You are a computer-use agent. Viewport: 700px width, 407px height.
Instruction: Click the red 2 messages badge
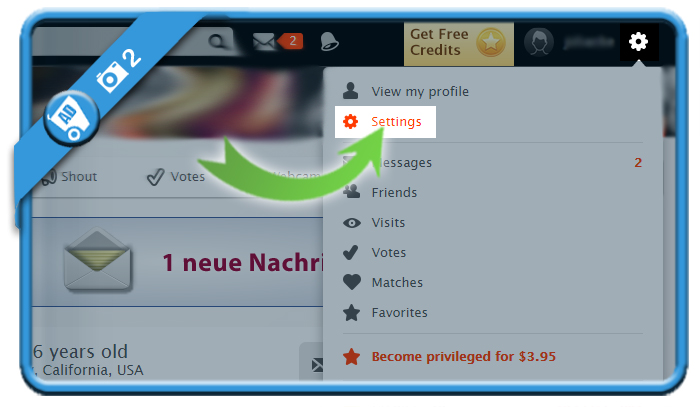[291, 41]
